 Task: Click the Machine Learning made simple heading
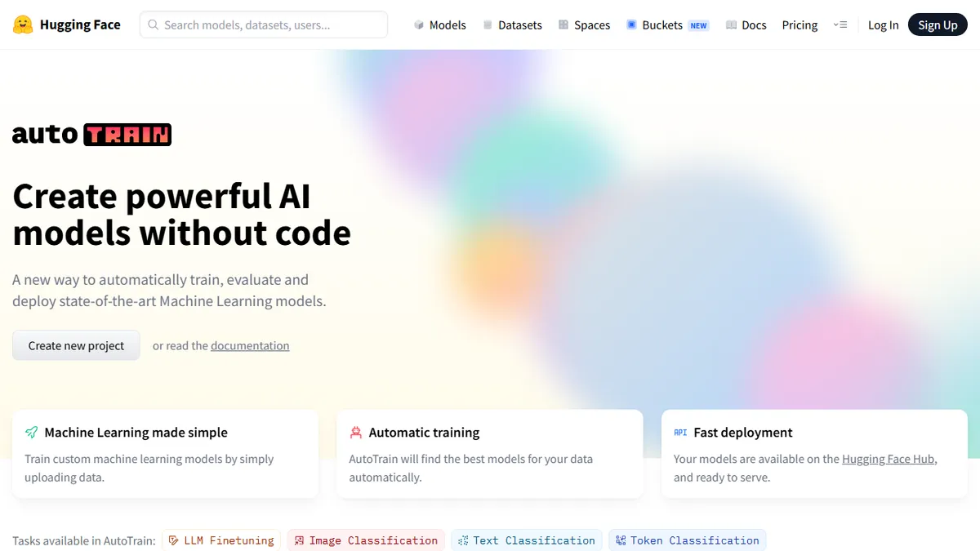pyautogui.click(x=136, y=433)
